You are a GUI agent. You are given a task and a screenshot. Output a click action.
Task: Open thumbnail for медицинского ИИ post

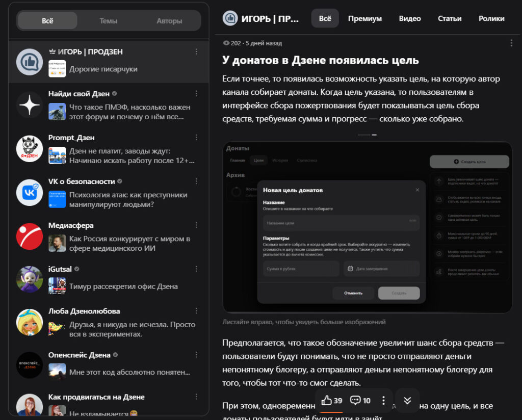coord(57,243)
